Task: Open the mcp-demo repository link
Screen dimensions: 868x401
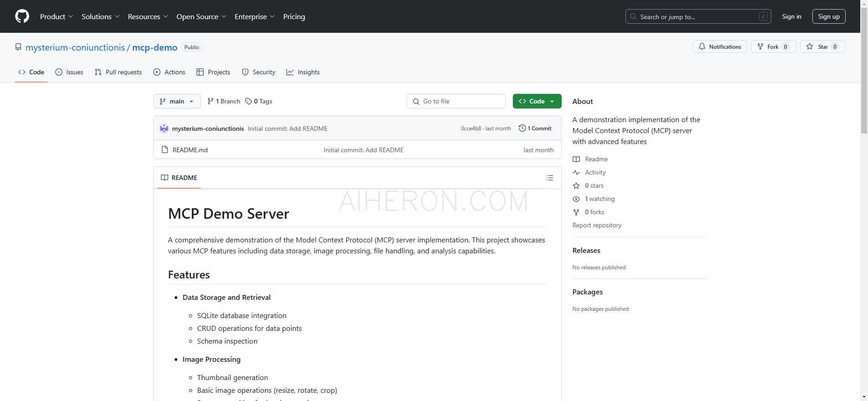Action: click(x=155, y=47)
